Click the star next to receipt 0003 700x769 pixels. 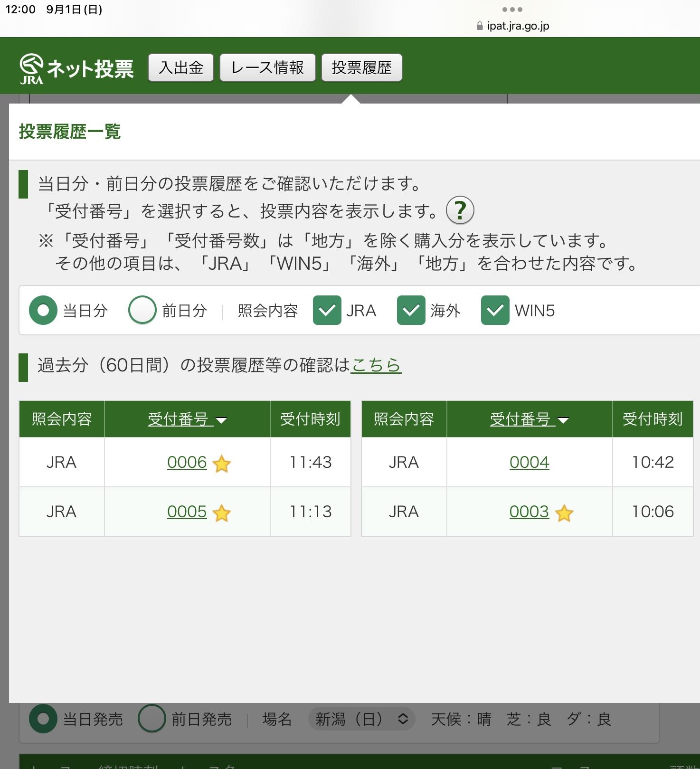point(564,513)
